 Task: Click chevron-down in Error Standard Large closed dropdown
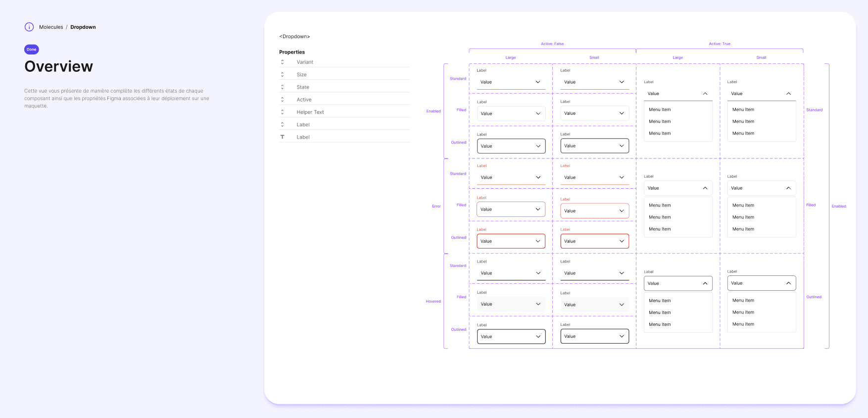pos(538,177)
